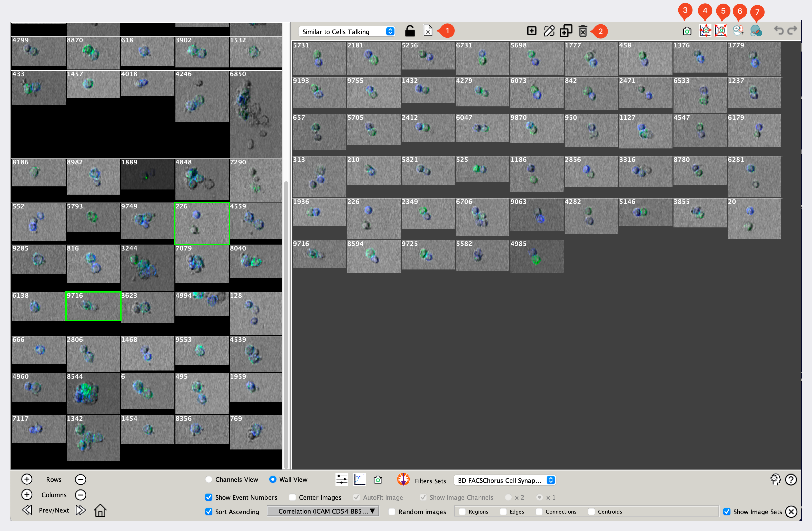Select event 313 thumbnail in image set
The image size is (812, 531).
[x=319, y=177]
